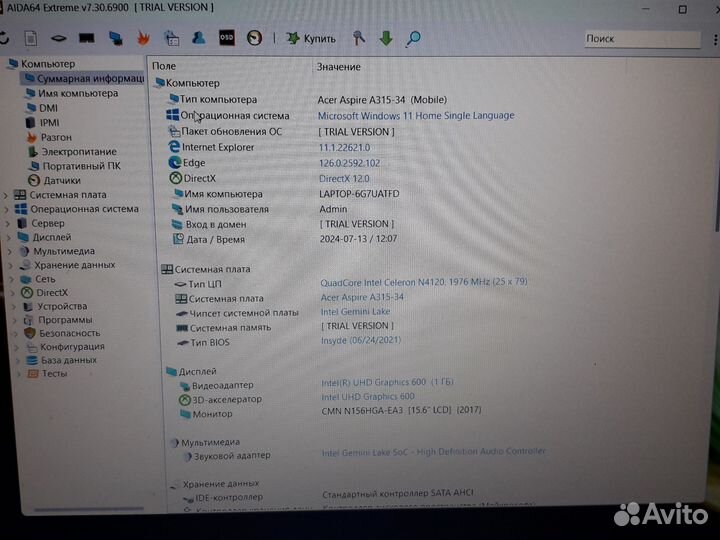This screenshot has width=720, height=540.
Task: Open Microsoft Windows 11 Home Single Language link
Action: click(x=416, y=116)
